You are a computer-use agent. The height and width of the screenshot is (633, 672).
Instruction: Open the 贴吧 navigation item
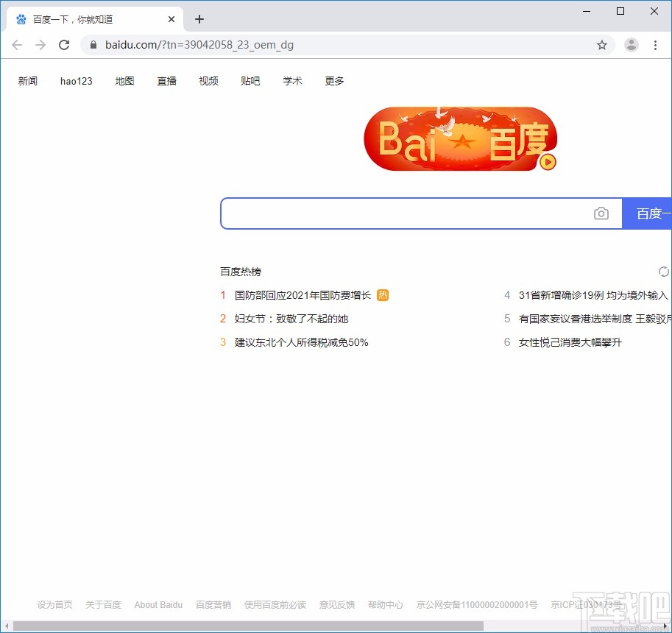tap(250, 81)
